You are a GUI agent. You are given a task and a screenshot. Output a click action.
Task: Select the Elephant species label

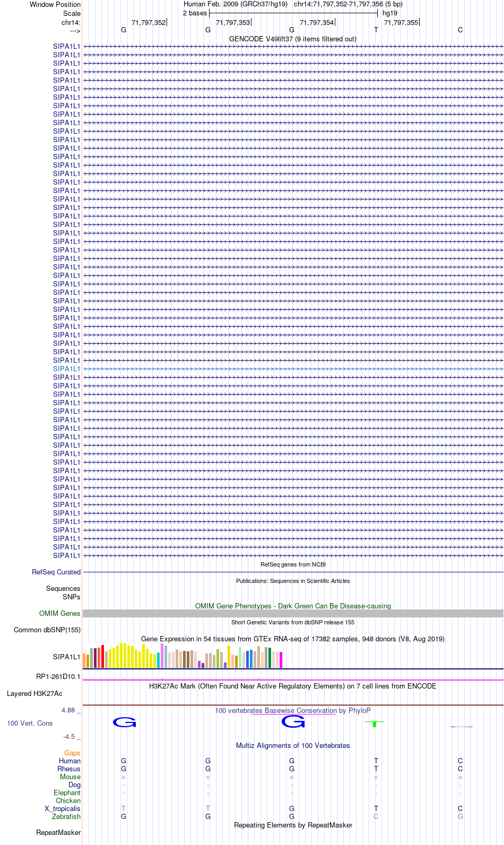(67, 792)
